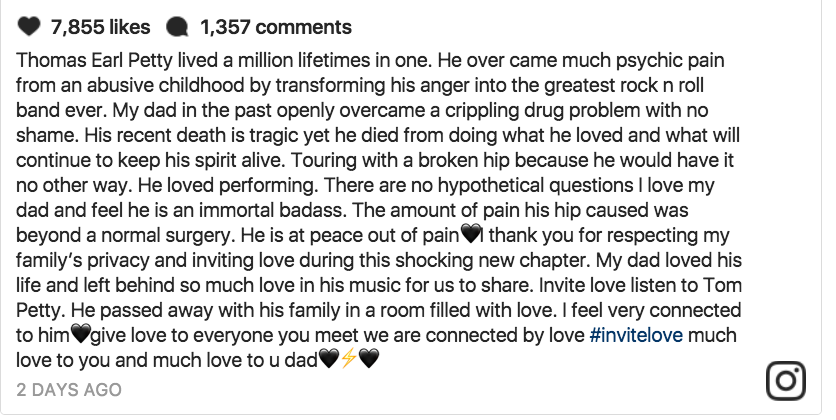This screenshot has height=420, width=836.
Task: Click the heart icon beside the likes count
Action: click(x=28, y=26)
